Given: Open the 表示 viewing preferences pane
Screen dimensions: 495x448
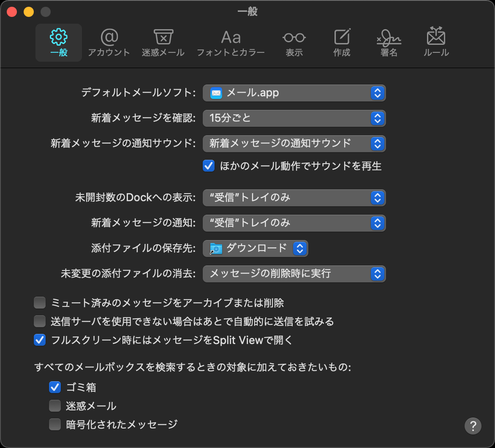Looking at the screenshot, I should (x=294, y=43).
